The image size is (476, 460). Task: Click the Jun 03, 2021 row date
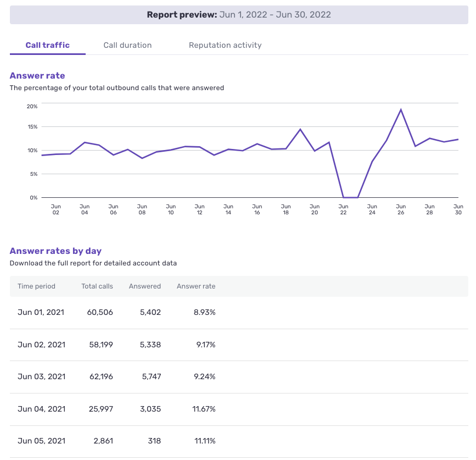(41, 376)
